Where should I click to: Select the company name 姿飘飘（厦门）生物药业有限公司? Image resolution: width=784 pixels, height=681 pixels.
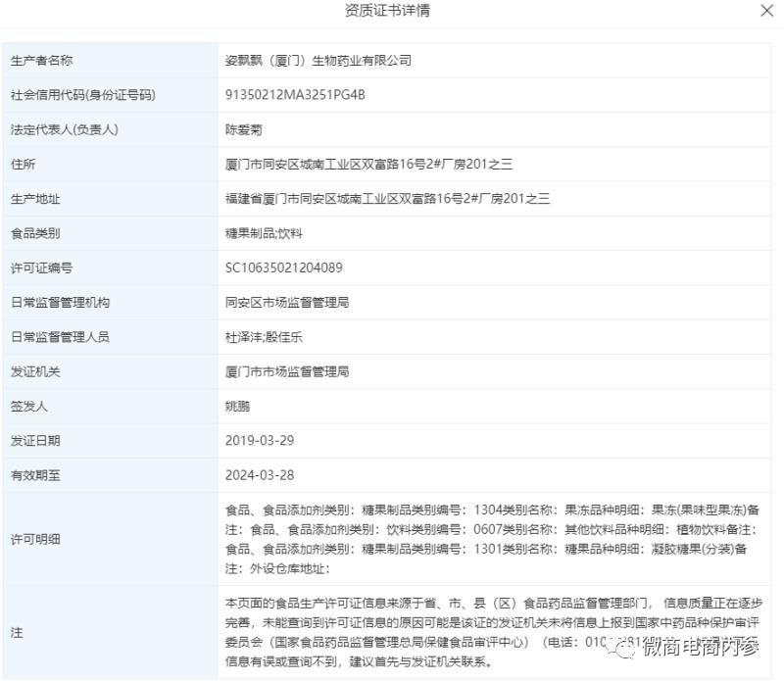318,61
